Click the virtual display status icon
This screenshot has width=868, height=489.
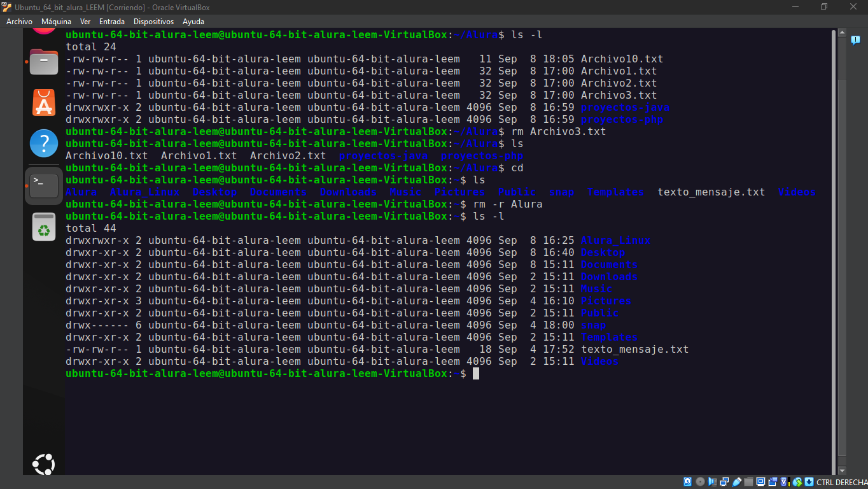click(760, 482)
